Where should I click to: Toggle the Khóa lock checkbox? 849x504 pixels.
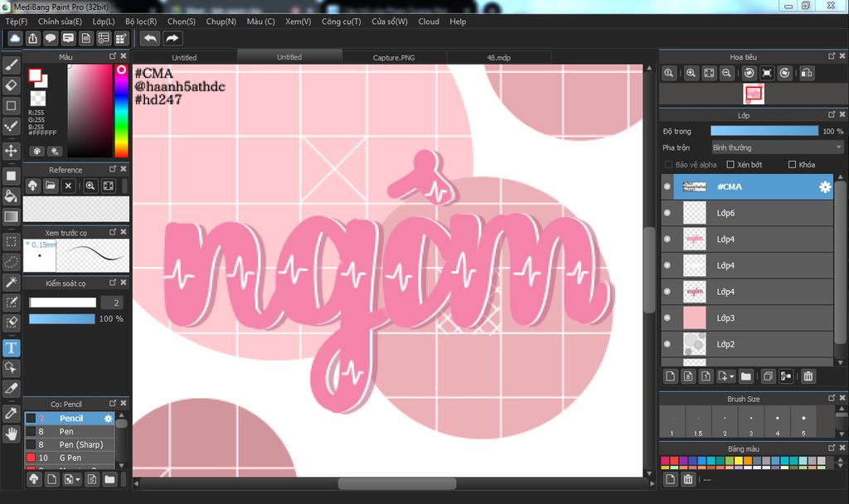tap(792, 165)
